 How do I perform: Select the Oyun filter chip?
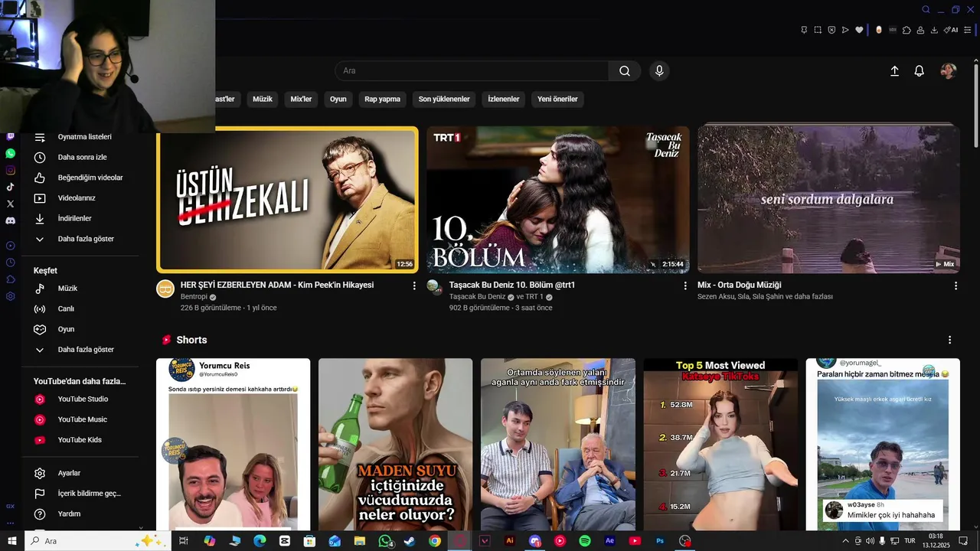pos(338,99)
